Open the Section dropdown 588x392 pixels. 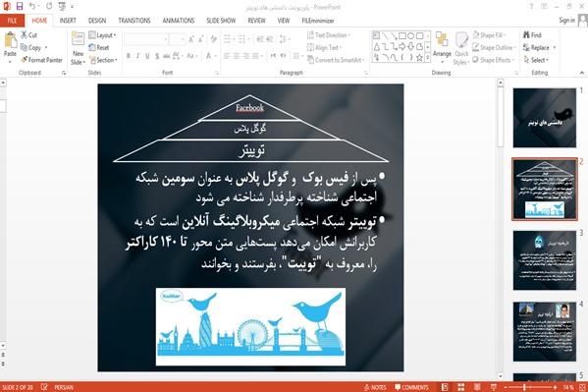(x=104, y=60)
